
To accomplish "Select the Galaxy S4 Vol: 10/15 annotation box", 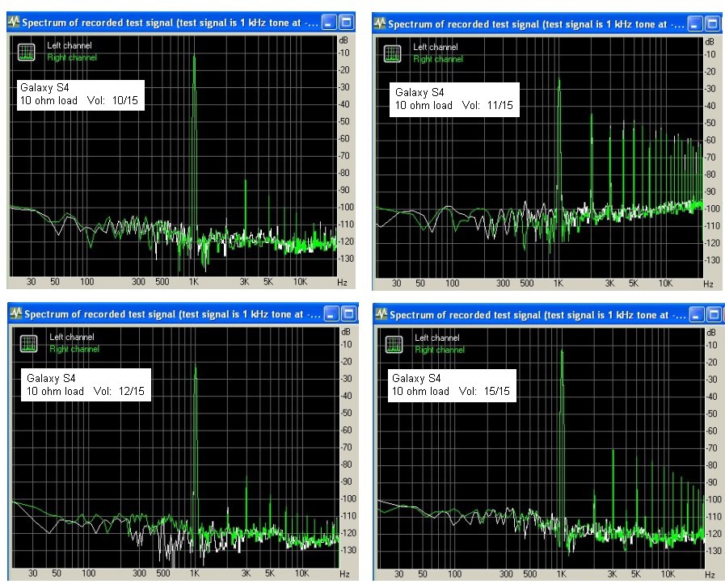I will [x=81, y=95].
